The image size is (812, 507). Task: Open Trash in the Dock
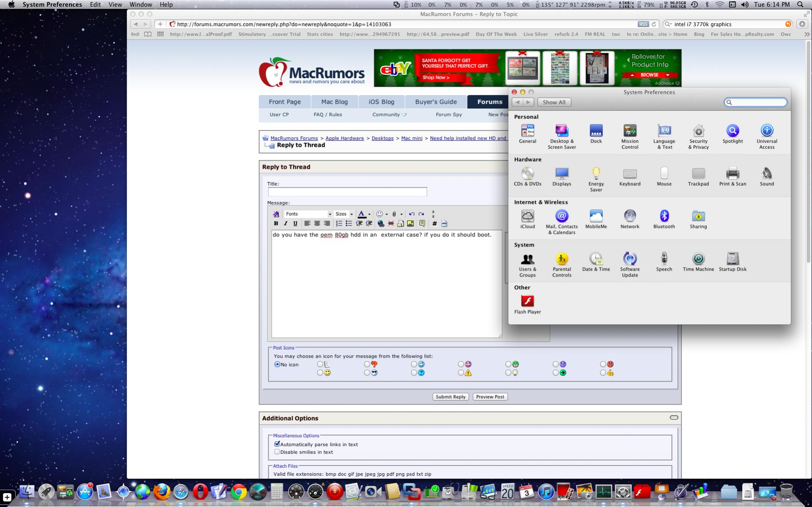coord(786,492)
